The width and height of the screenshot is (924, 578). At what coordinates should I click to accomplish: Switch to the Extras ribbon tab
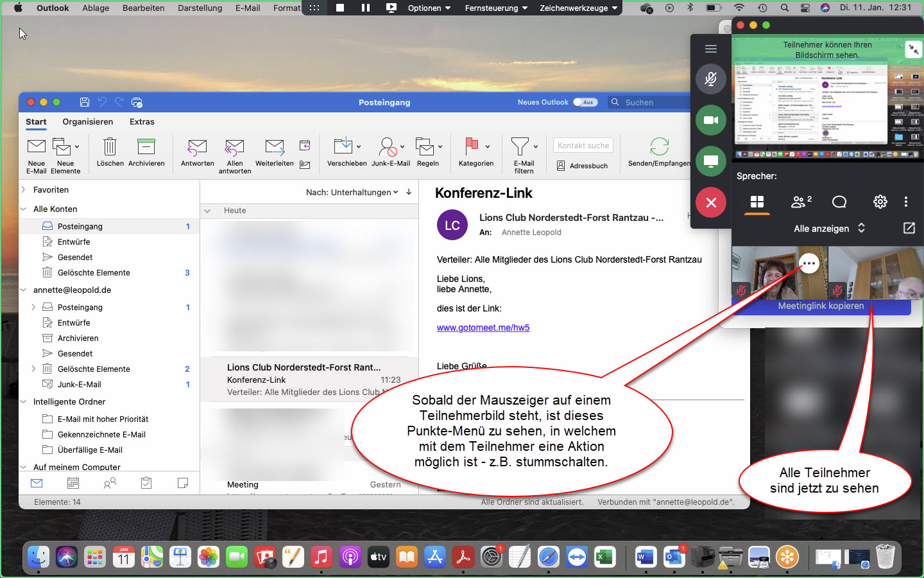pos(142,121)
